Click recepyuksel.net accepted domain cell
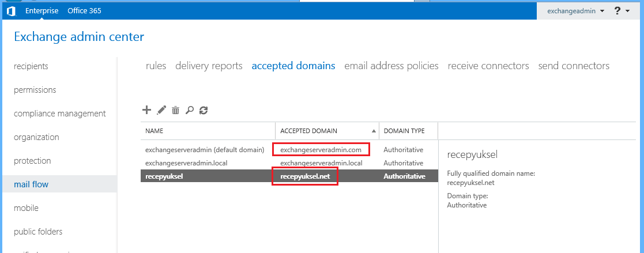 pyautogui.click(x=304, y=176)
